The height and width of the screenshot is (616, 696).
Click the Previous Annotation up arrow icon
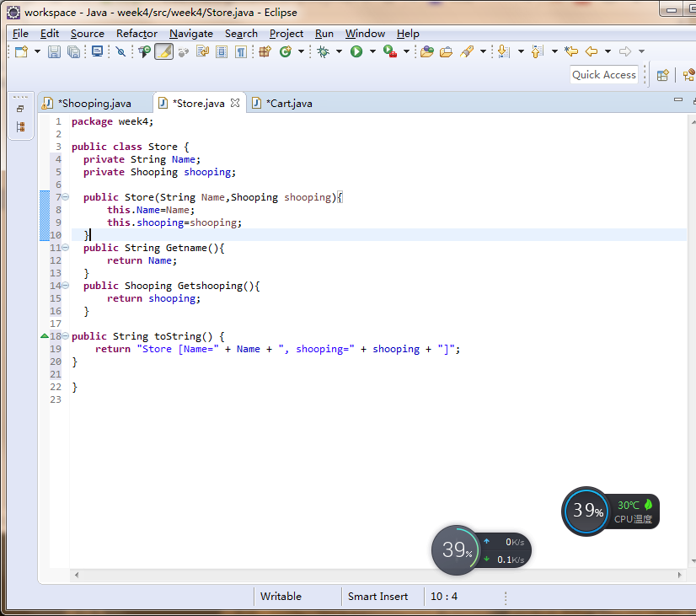click(x=537, y=51)
